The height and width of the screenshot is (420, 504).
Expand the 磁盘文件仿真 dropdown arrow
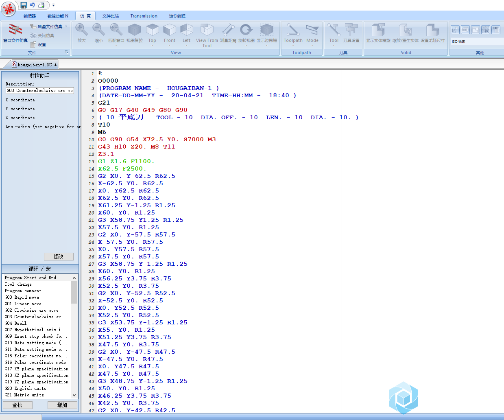click(x=66, y=26)
